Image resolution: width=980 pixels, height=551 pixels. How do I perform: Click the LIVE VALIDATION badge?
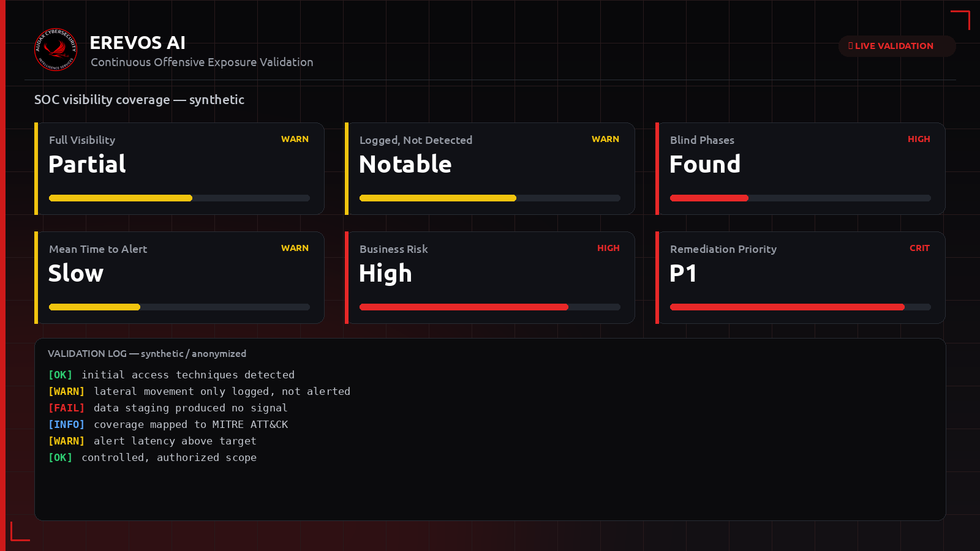[x=897, y=46]
